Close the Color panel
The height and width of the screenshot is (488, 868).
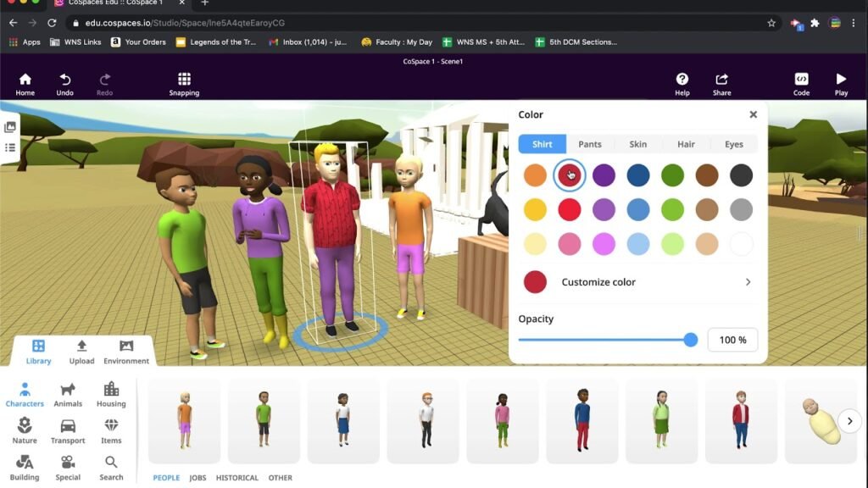pos(753,114)
